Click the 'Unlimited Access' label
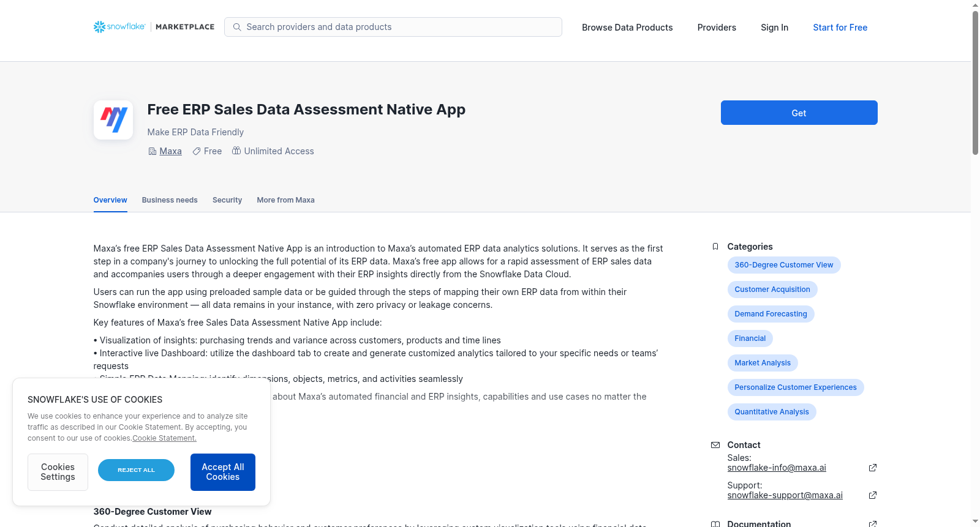The image size is (980, 527). click(279, 151)
